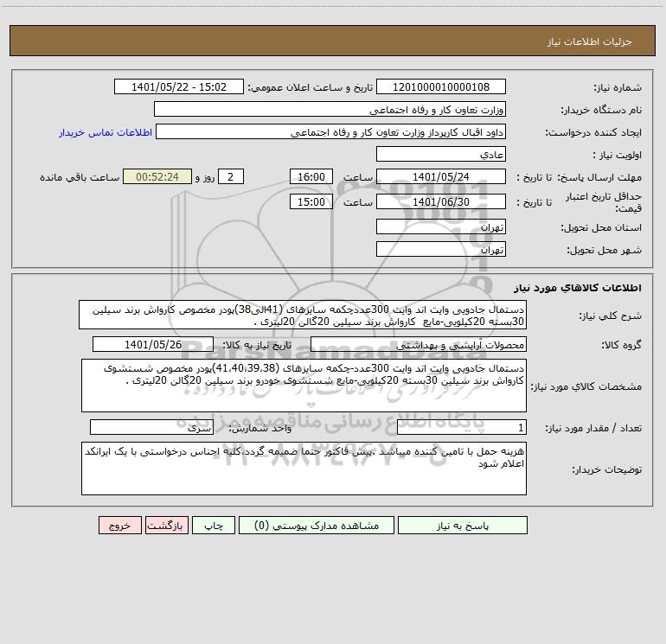666x644 pixels.
Task: Click the label توضیحات خریدار
Action: coord(607,469)
